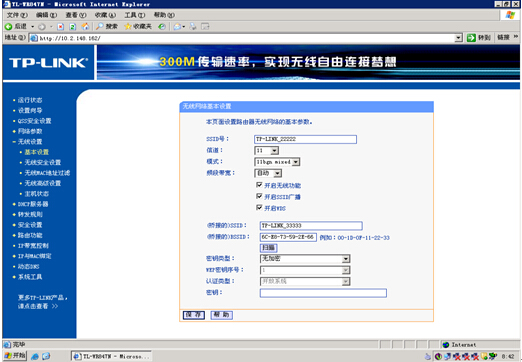Screen dimensions: 522x362
Task: Go back with the green Back arrow
Action: (9, 27)
